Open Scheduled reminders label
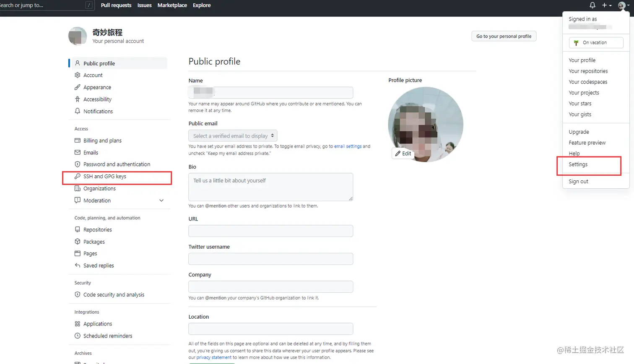 (x=108, y=336)
